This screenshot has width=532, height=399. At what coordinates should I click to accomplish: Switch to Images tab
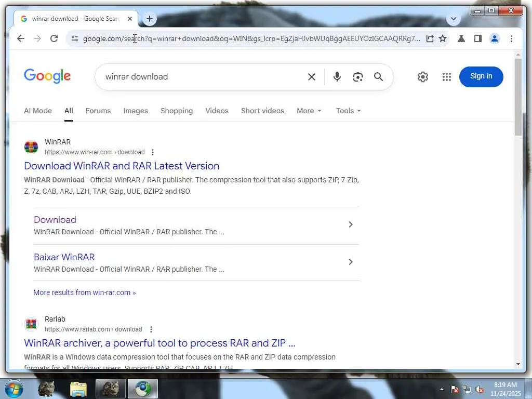pos(136,111)
